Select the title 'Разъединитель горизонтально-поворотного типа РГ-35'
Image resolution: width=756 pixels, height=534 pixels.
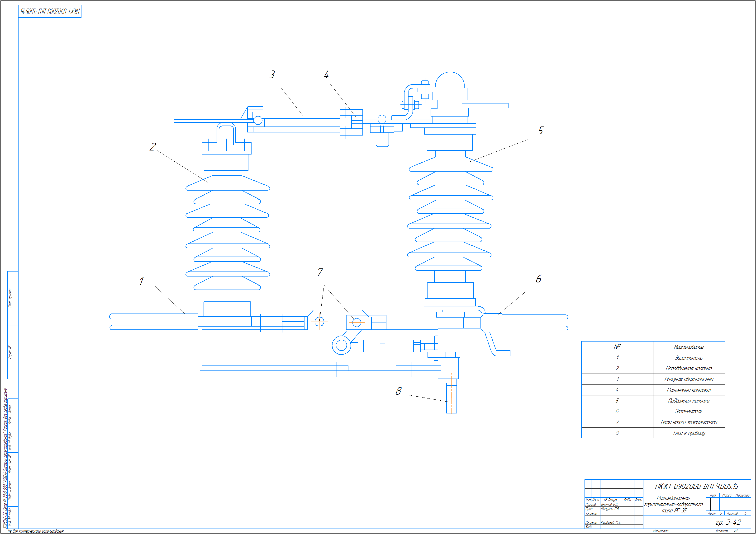tap(673, 504)
